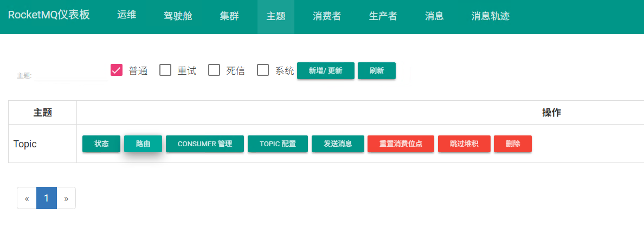
Task: Open 路由 for Topic
Action: [x=143, y=144]
